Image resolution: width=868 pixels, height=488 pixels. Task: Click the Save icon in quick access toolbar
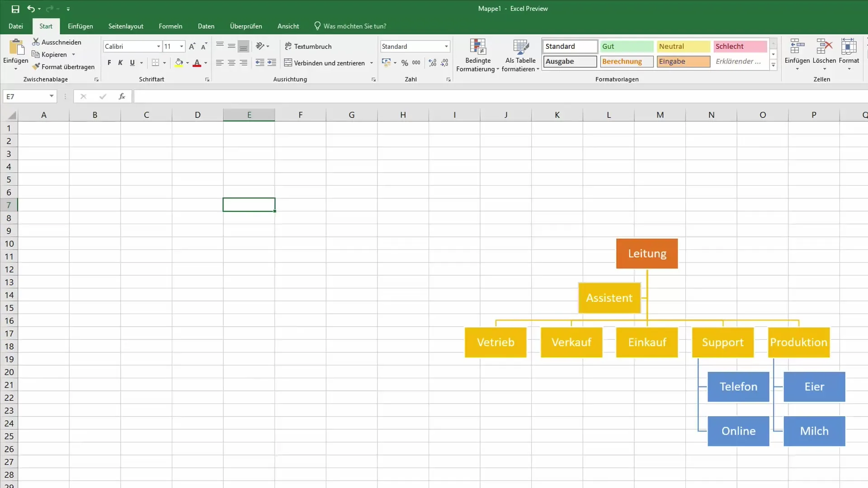click(x=15, y=9)
